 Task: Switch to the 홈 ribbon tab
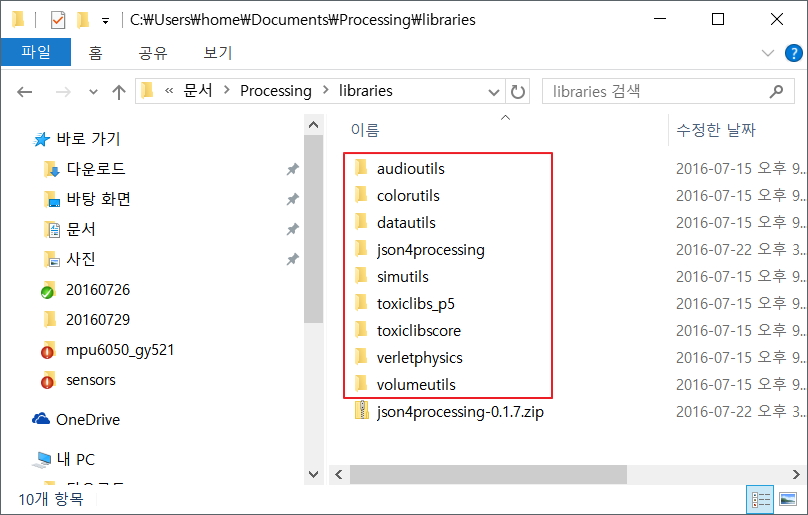95,53
